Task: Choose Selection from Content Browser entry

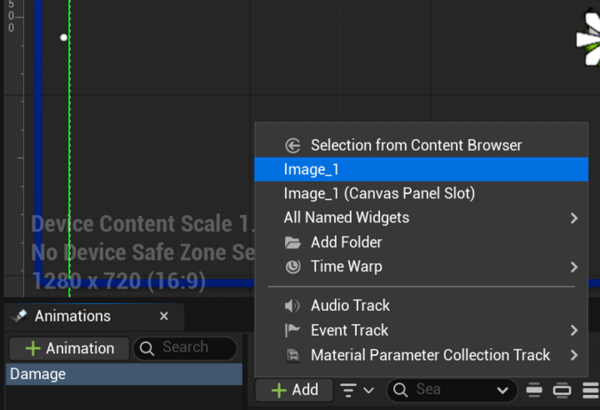Action: [x=421, y=145]
